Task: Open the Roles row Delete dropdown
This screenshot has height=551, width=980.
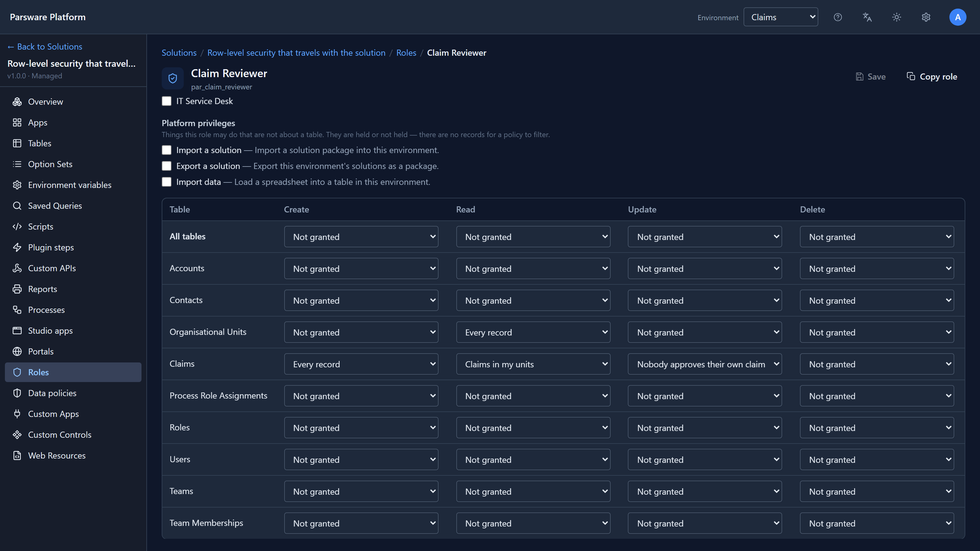Action: pyautogui.click(x=877, y=428)
